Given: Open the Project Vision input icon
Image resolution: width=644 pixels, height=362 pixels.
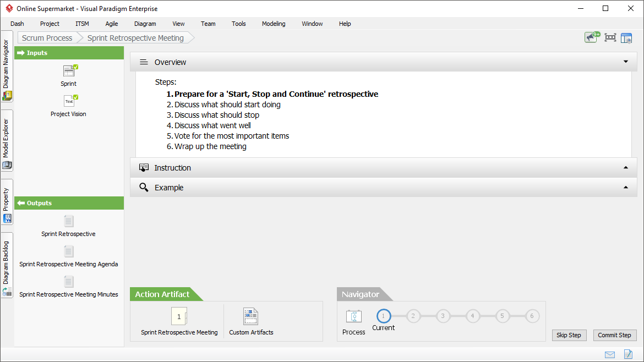Looking at the screenshot, I should point(70,101).
